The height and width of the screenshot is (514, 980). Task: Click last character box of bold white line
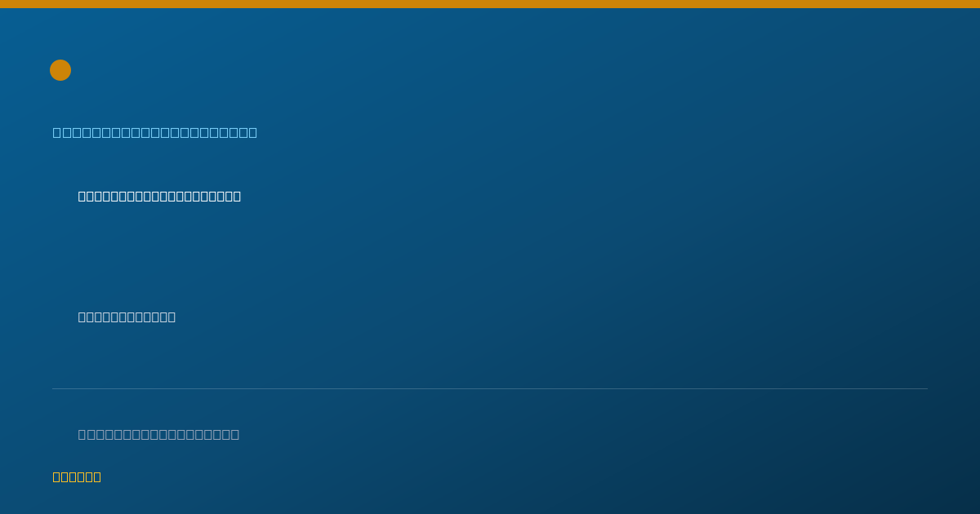(237, 196)
